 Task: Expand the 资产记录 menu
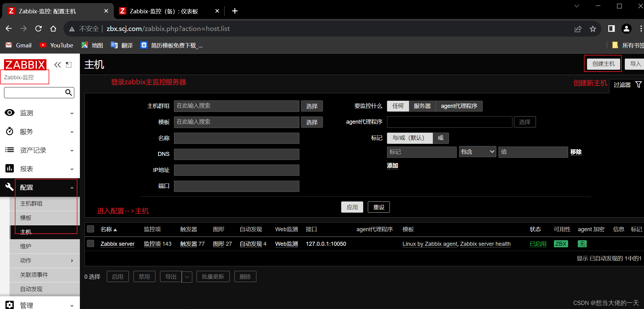click(40, 150)
